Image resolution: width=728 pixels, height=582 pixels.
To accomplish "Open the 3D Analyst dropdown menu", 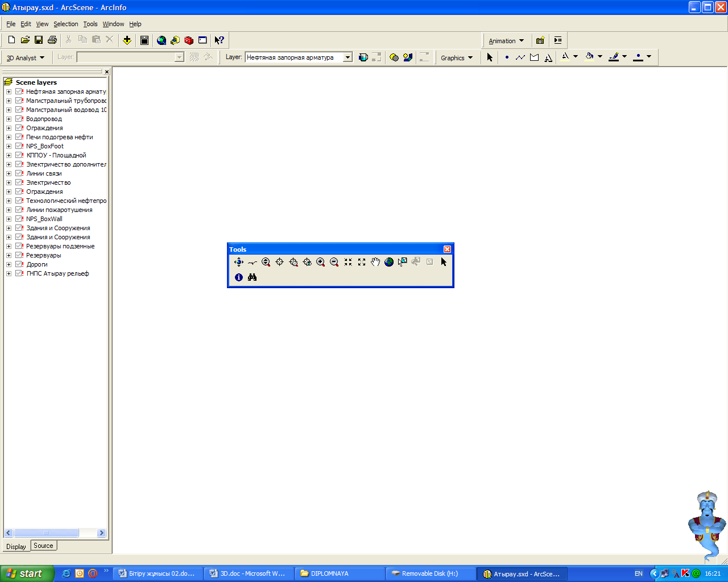I will 26,58.
